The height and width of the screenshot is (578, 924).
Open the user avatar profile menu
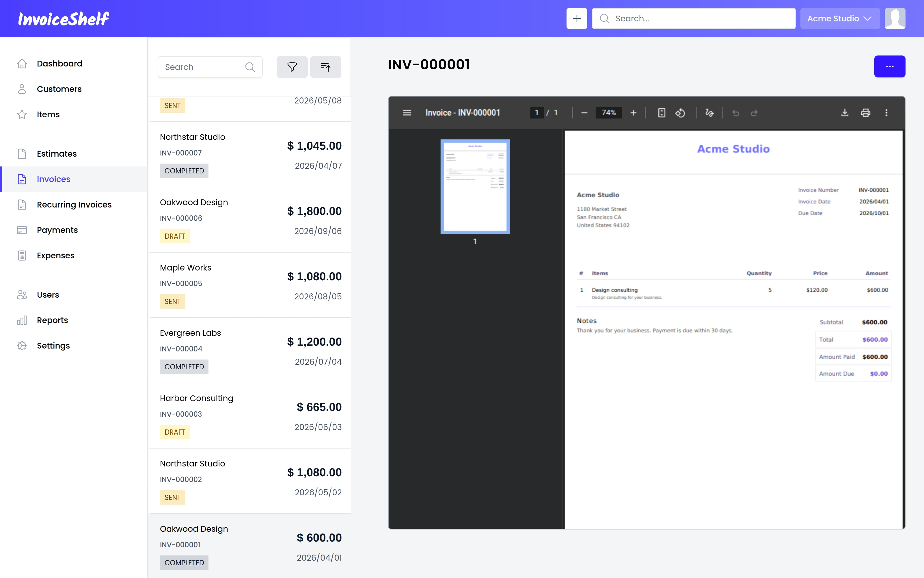(x=895, y=18)
